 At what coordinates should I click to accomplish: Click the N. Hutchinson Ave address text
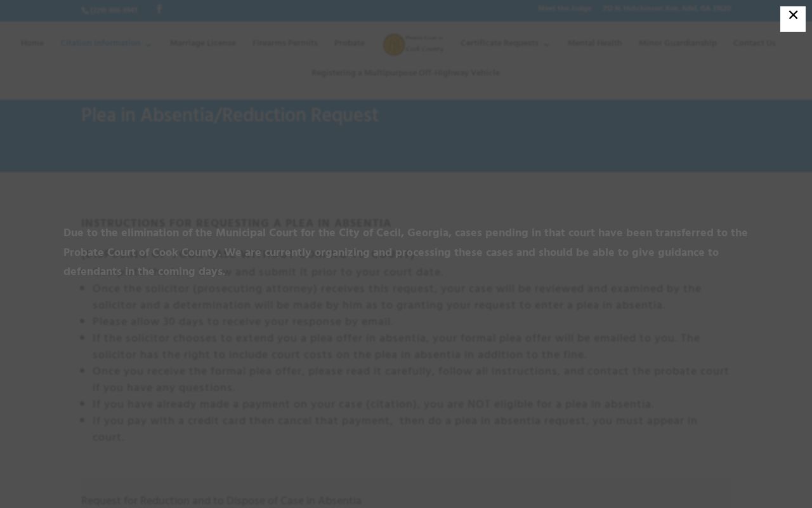667,9
